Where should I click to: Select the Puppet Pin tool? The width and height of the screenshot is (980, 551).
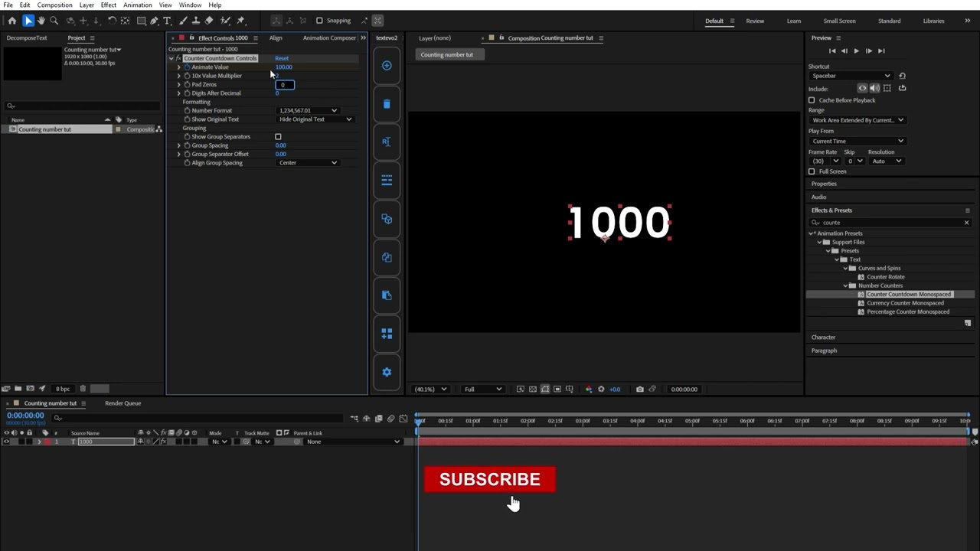[240, 21]
